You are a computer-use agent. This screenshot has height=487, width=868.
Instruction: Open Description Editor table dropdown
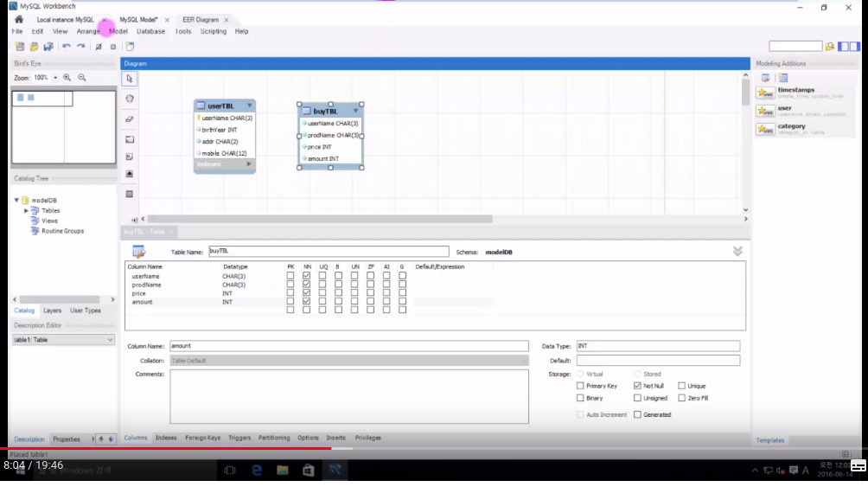(x=110, y=340)
